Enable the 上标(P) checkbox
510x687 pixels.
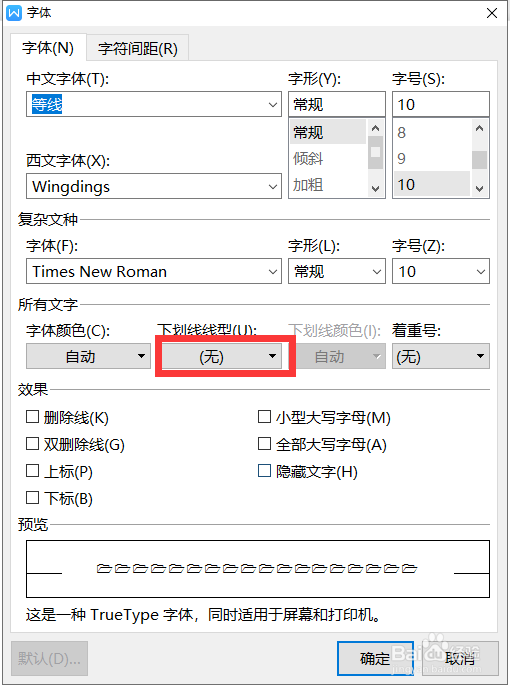32,471
